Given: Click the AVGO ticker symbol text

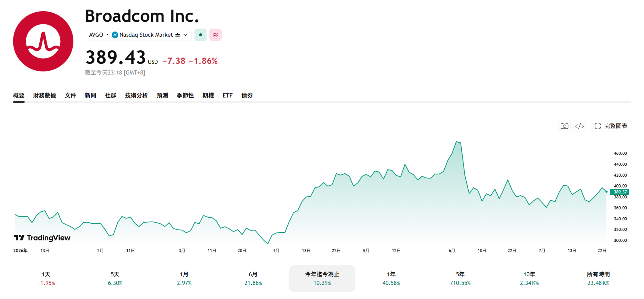Looking at the screenshot, I should (96, 35).
